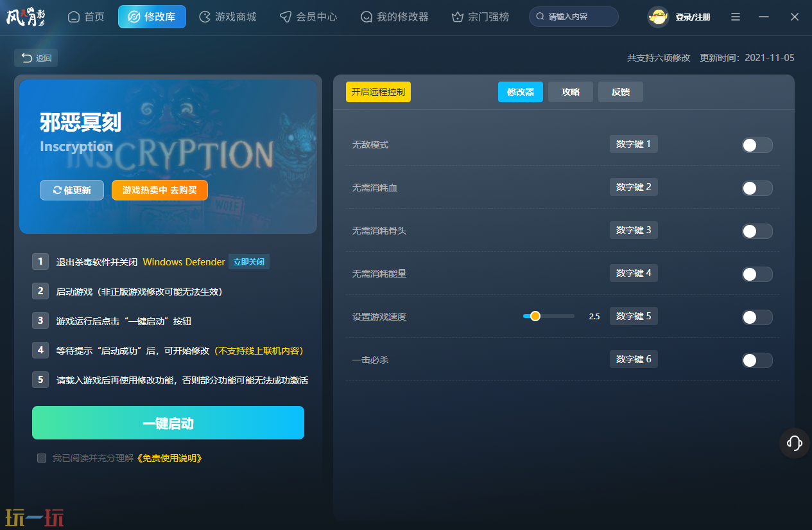Click the 共支持六项修改 text

pos(659,58)
